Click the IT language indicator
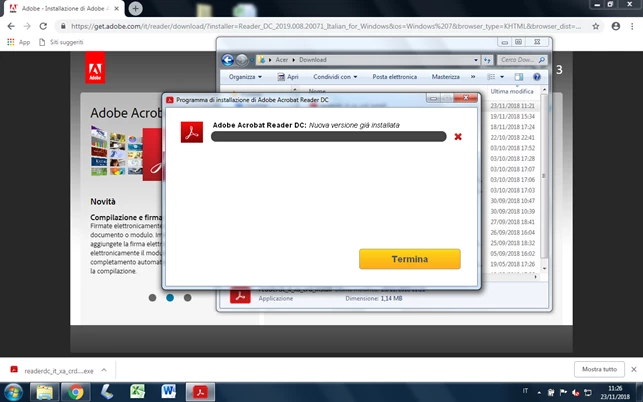Screen dimensions: 643x402 tap(525, 391)
